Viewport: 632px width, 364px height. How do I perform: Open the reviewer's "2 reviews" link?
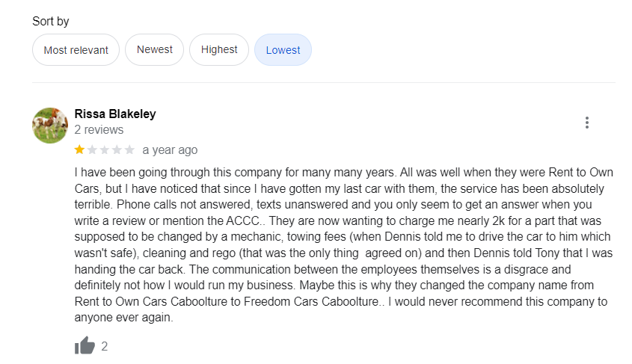pyautogui.click(x=99, y=130)
